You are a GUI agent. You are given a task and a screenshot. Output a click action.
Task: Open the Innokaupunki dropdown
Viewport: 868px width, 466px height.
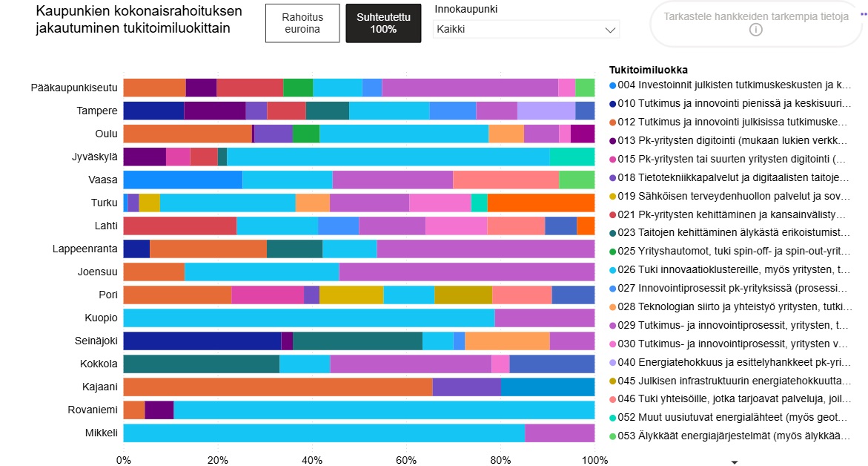526,30
